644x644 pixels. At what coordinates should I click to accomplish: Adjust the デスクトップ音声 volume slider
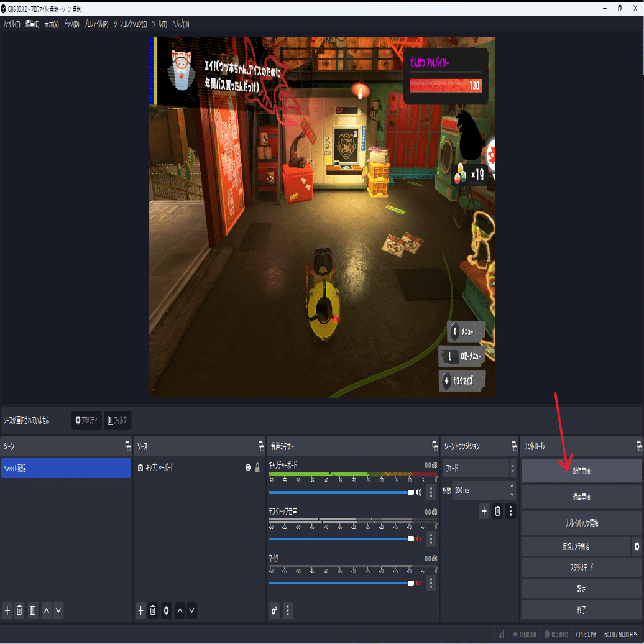[341, 538]
